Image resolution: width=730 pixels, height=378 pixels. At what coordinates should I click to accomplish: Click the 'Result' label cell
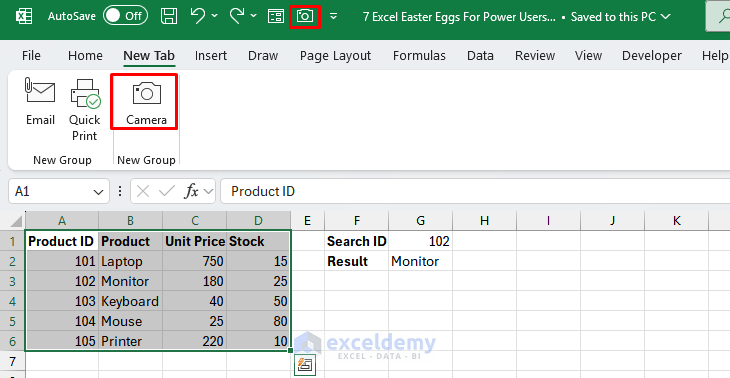click(x=357, y=262)
